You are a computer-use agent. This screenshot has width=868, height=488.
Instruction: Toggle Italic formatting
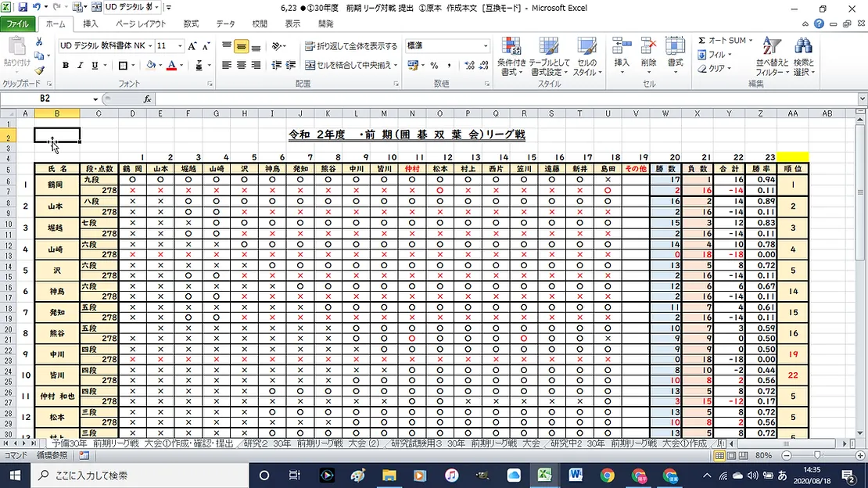79,66
